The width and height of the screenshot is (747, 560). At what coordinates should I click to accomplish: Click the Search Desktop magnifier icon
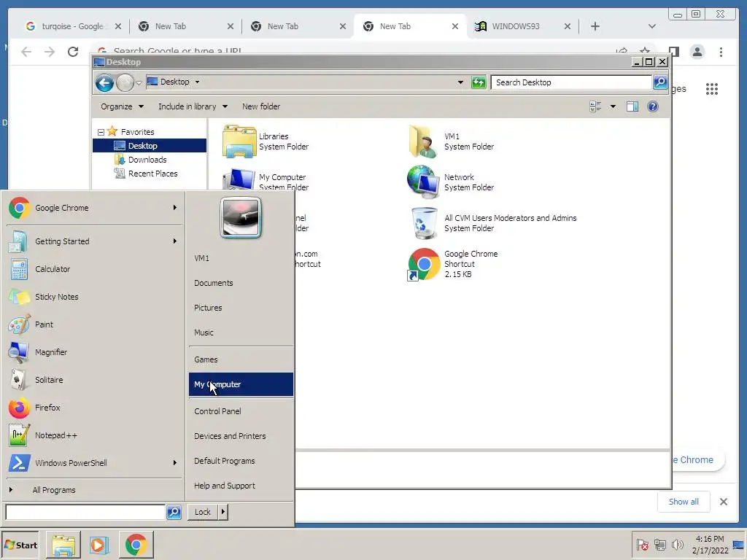(659, 82)
